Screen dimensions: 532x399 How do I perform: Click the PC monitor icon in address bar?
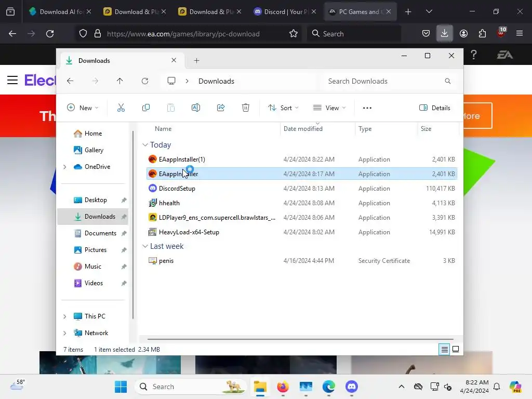pos(171,81)
